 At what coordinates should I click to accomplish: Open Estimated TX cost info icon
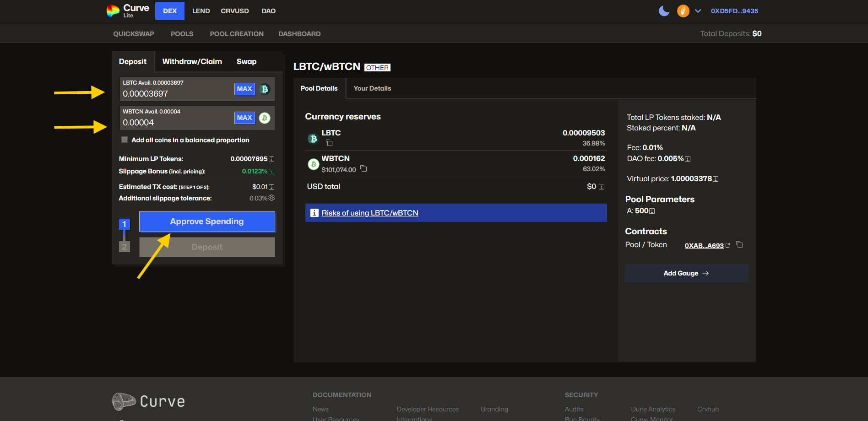[x=271, y=187]
